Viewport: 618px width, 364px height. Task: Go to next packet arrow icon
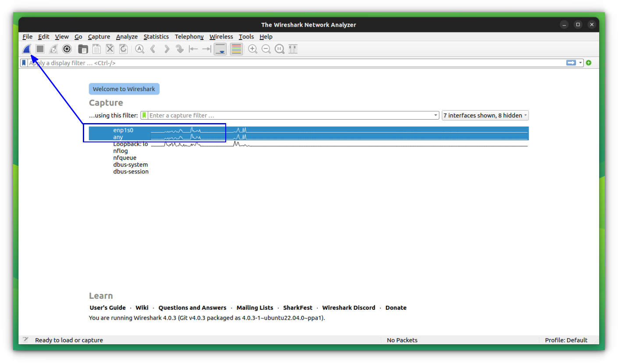click(167, 49)
